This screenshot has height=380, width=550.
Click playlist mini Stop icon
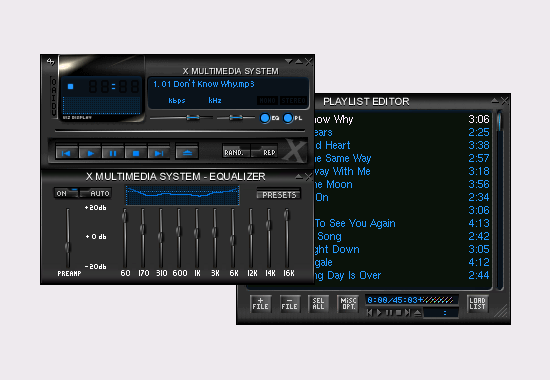tap(398, 312)
